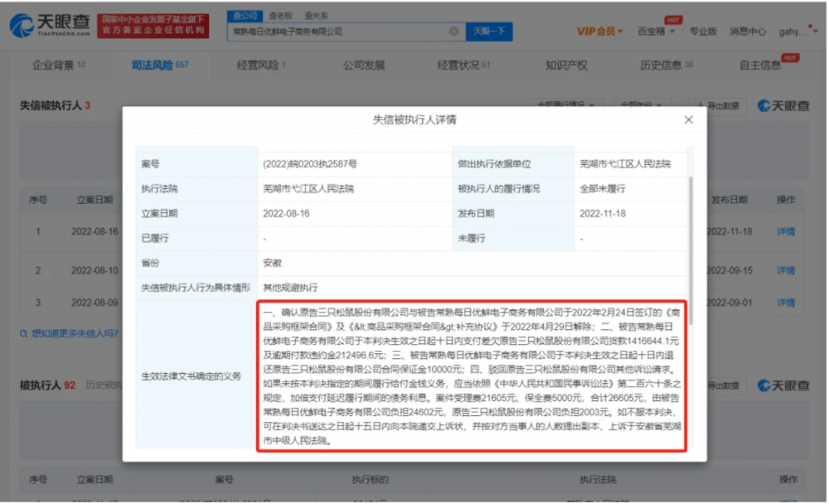Click the 已履行 label in the dialog
Image resolution: width=829 pixels, height=504 pixels.
(x=155, y=239)
